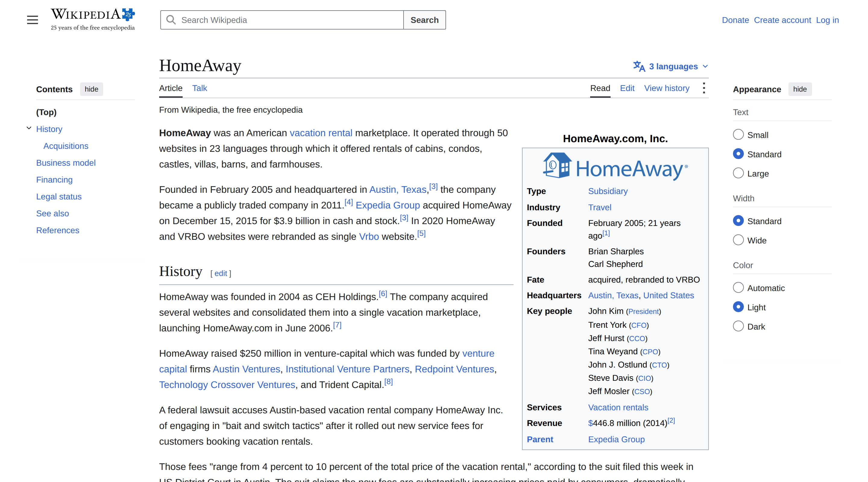Click the HomeAway logo image in infobox
This screenshot has width=868, height=482.
[x=615, y=167]
